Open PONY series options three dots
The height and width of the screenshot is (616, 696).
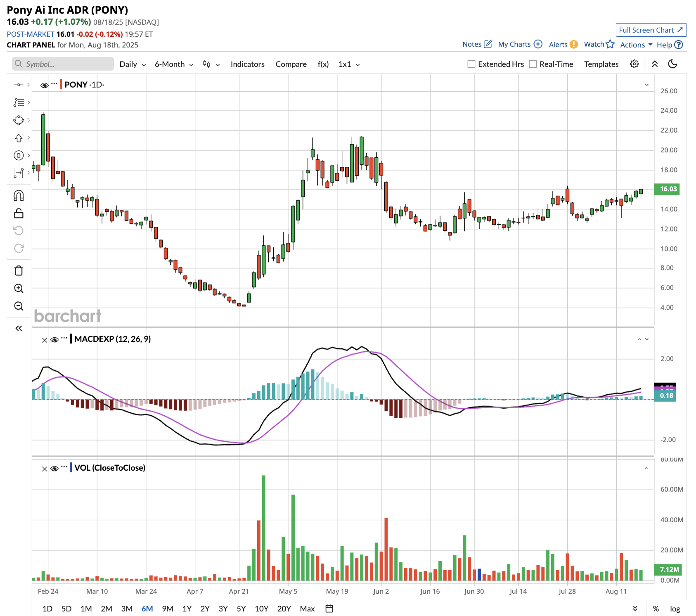pos(54,84)
